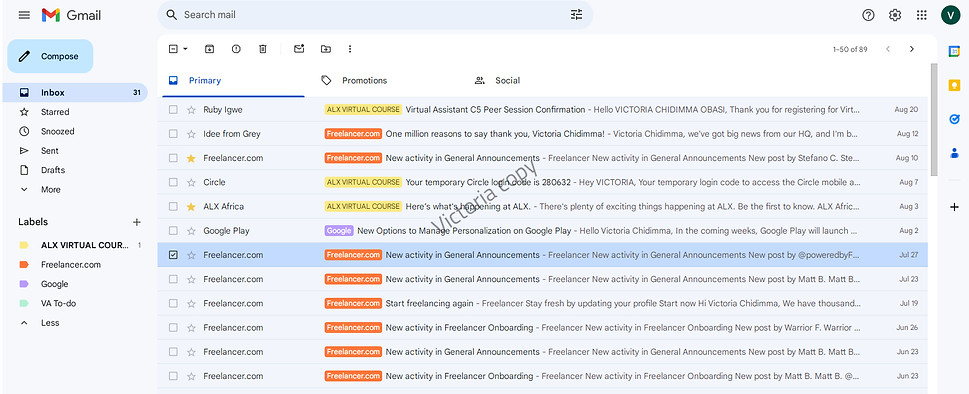The image size is (969, 394).
Task: Open the Jun 26 Freelancer Onboarding email
Action: (x=543, y=328)
